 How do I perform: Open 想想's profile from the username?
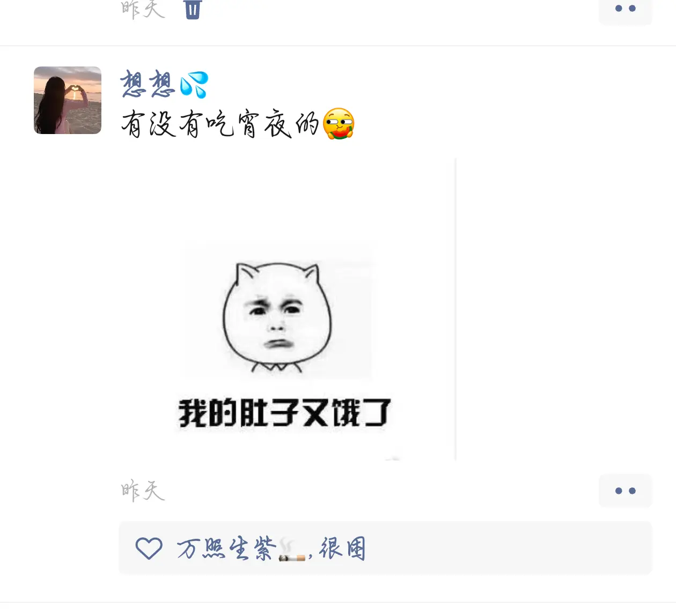point(148,84)
